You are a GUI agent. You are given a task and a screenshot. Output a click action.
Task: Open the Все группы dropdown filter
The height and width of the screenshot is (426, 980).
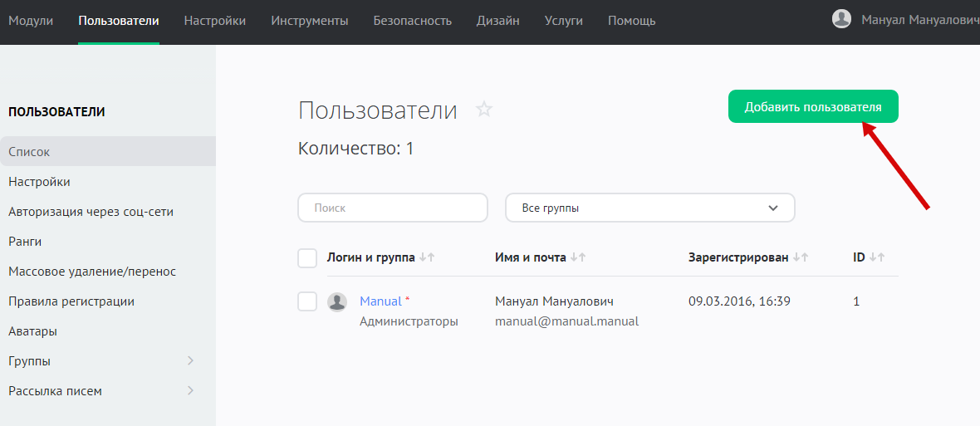coord(649,208)
